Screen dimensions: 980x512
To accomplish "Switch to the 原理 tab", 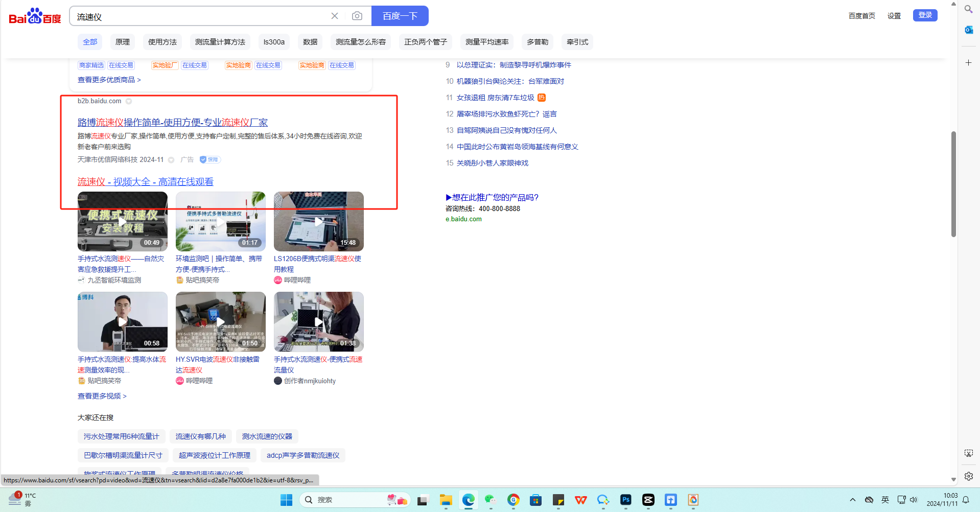I will [x=123, y=42].
